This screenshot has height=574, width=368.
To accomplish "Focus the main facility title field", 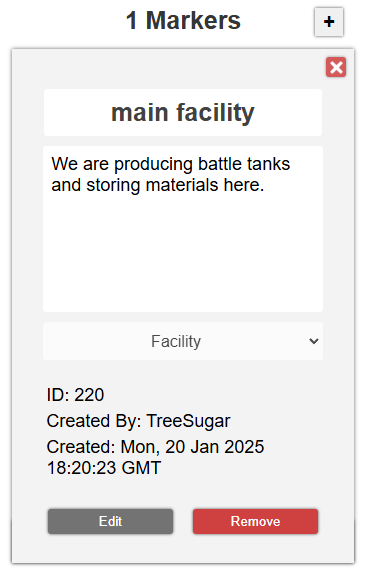I will click(183, 112).
